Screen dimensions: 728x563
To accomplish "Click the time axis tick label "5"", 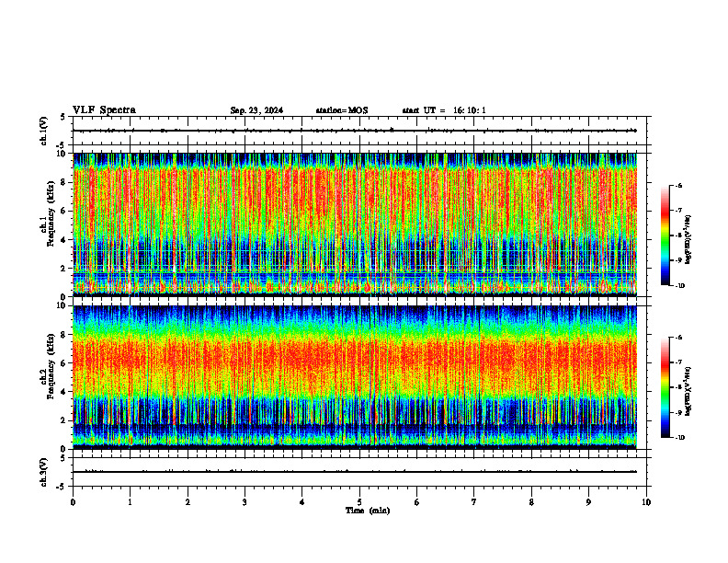I will [x=359, y=502].
